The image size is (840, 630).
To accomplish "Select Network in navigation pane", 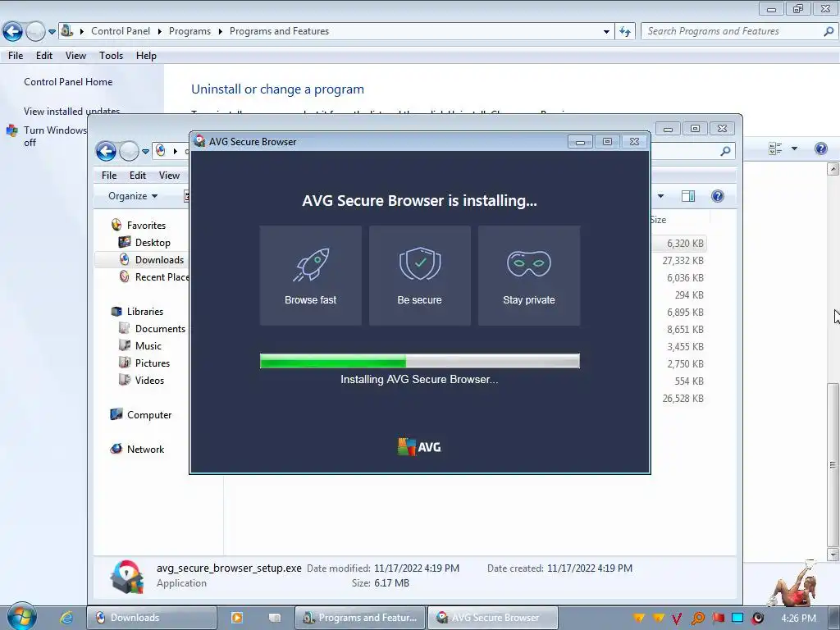I will [145, 450].
